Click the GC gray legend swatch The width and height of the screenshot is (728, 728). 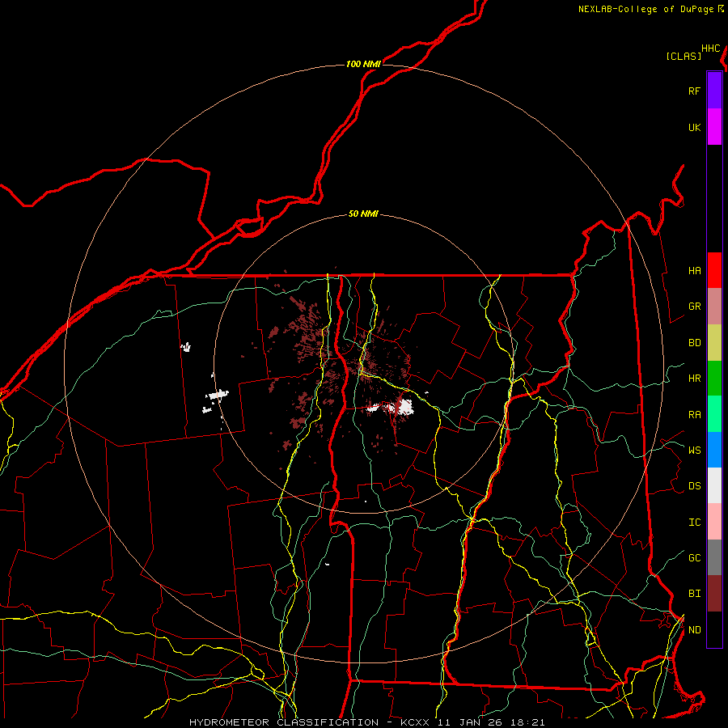tap(714, 557)
